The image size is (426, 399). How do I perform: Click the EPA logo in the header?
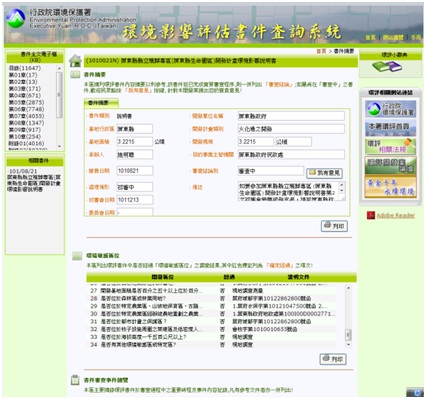point(16,18)
